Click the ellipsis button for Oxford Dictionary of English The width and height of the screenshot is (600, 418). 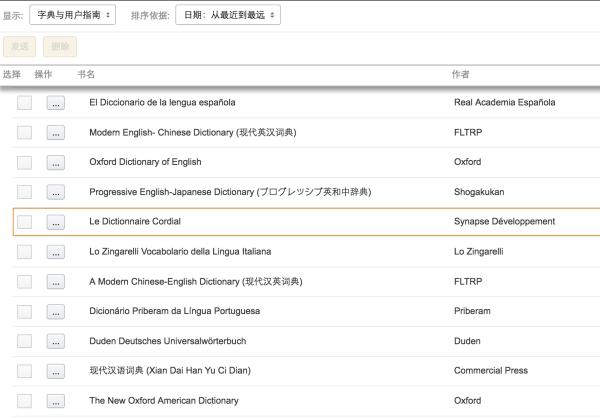(56, 162)
